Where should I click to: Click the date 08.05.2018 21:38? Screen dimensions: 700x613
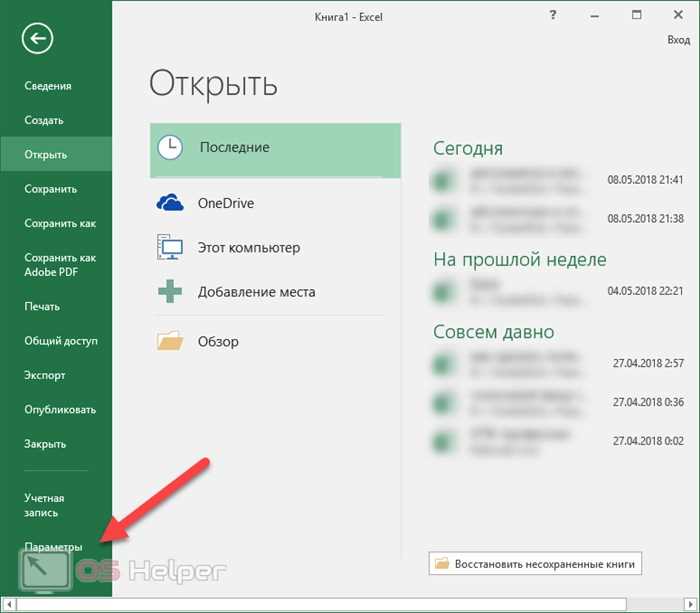click(x=645, y=219)
